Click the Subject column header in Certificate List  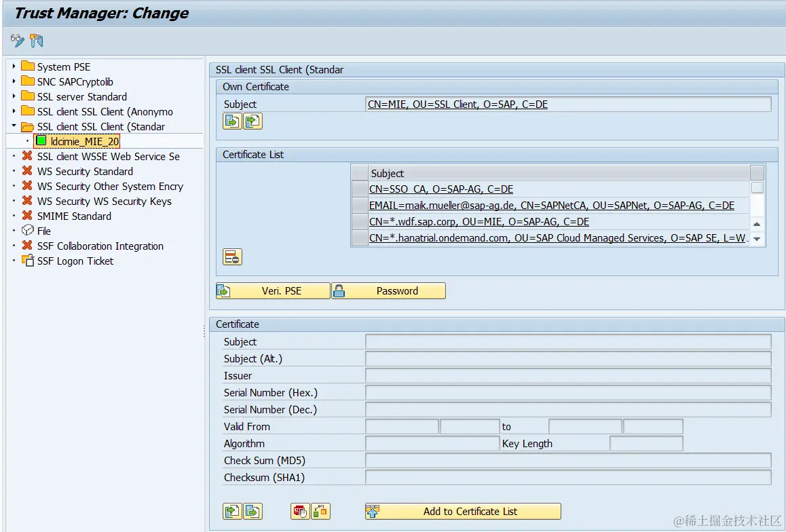click(559, 173)
